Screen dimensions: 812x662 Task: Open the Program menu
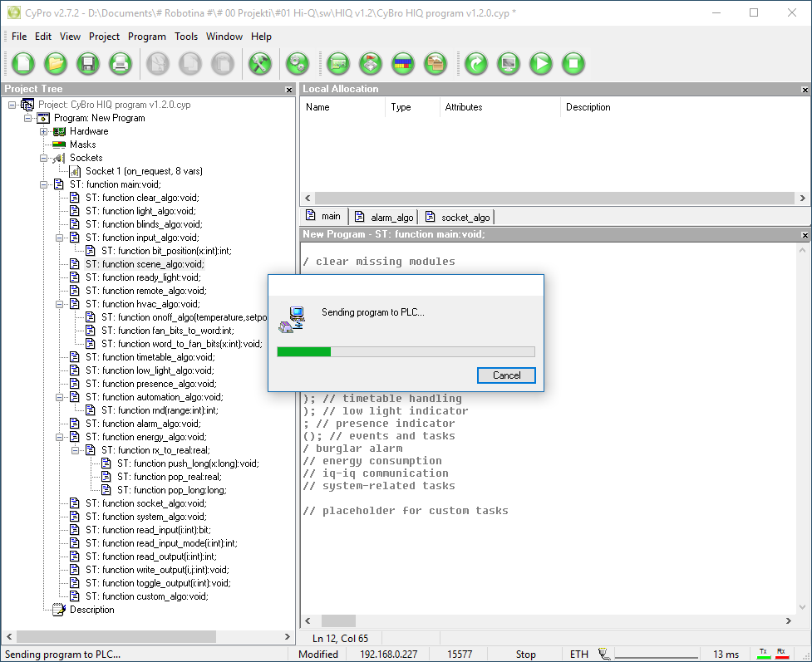147,37
